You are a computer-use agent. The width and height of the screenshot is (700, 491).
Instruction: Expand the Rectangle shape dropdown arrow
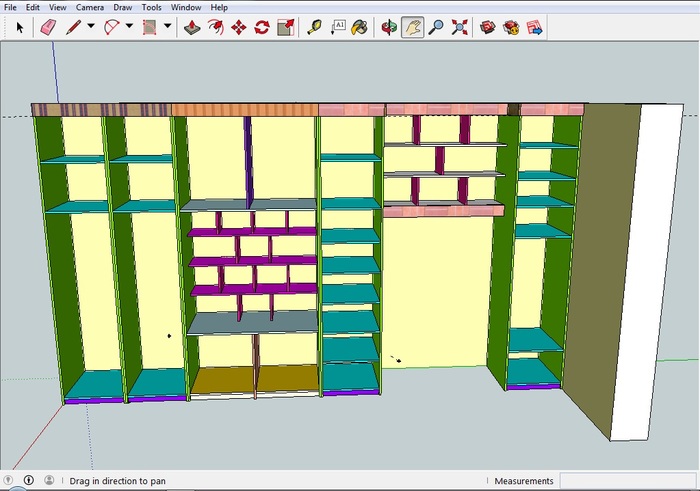pyautogui.click(x=167, y=28)
